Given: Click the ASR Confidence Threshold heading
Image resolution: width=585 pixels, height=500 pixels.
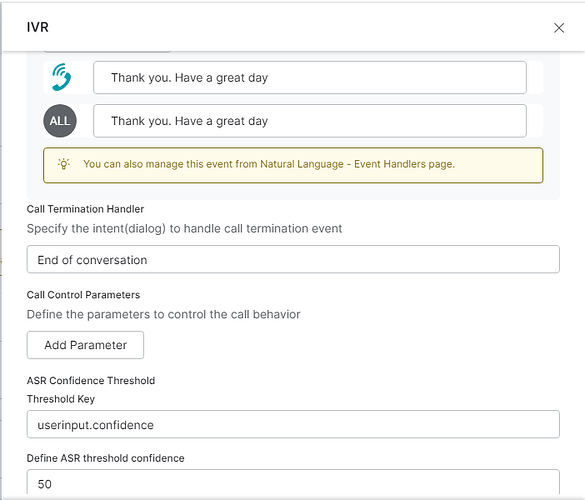Looking at the screenshot, I should click(x=91, y=381).
